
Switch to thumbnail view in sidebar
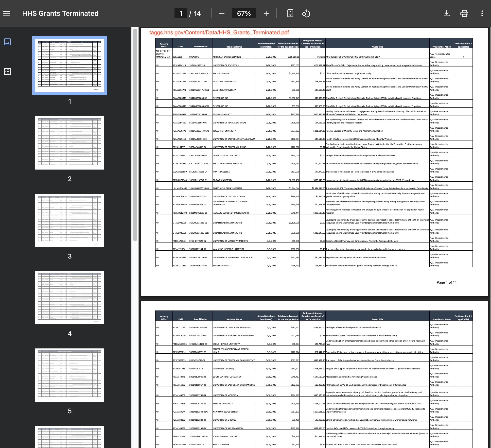(x=7, y=42)
